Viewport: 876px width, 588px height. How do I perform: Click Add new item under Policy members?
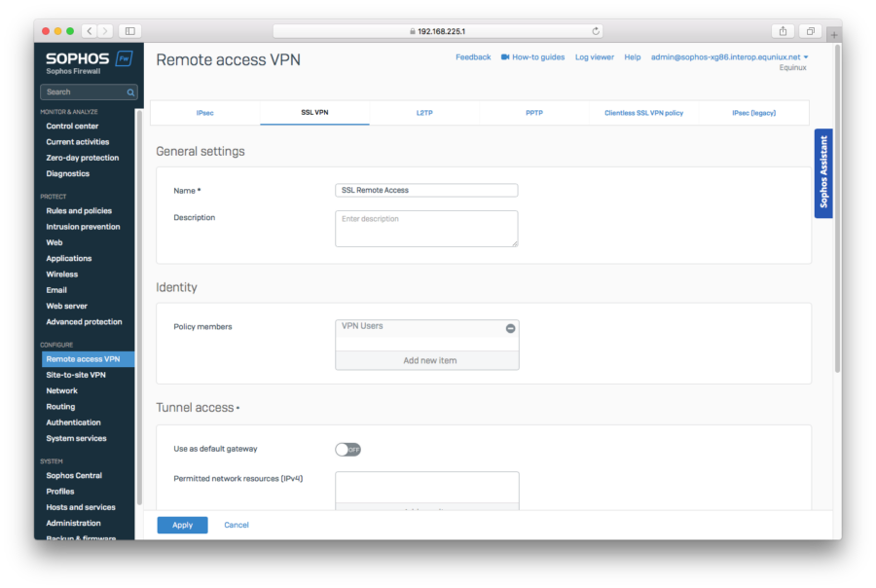coord(427,360)
